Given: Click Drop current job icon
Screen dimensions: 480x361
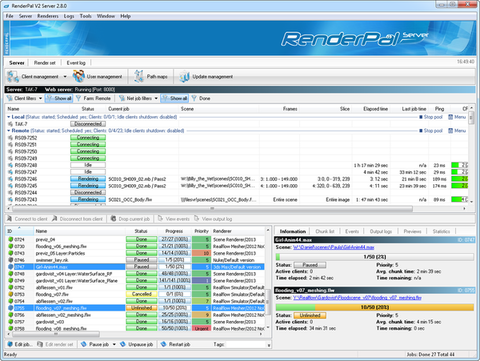Looking at the screenshot, I should (113, 219).
